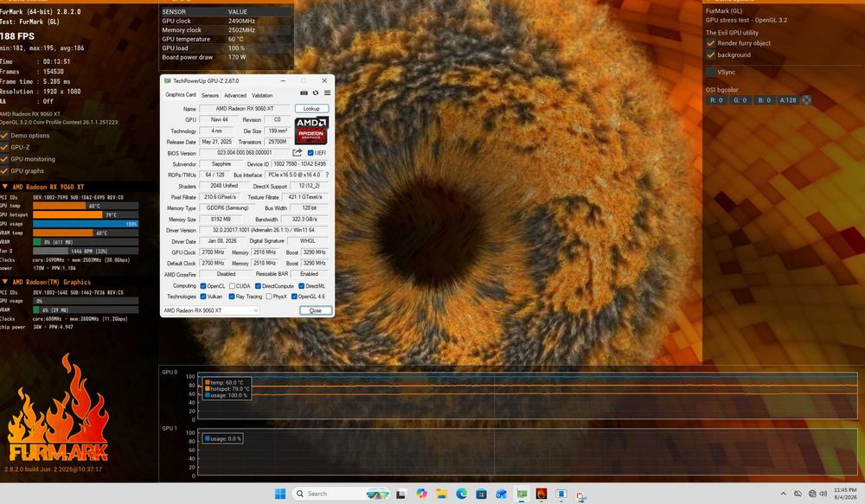Screen dimensions: 865x504
Task: Click the cloud sync tray icon
Action: pos(798,494)
